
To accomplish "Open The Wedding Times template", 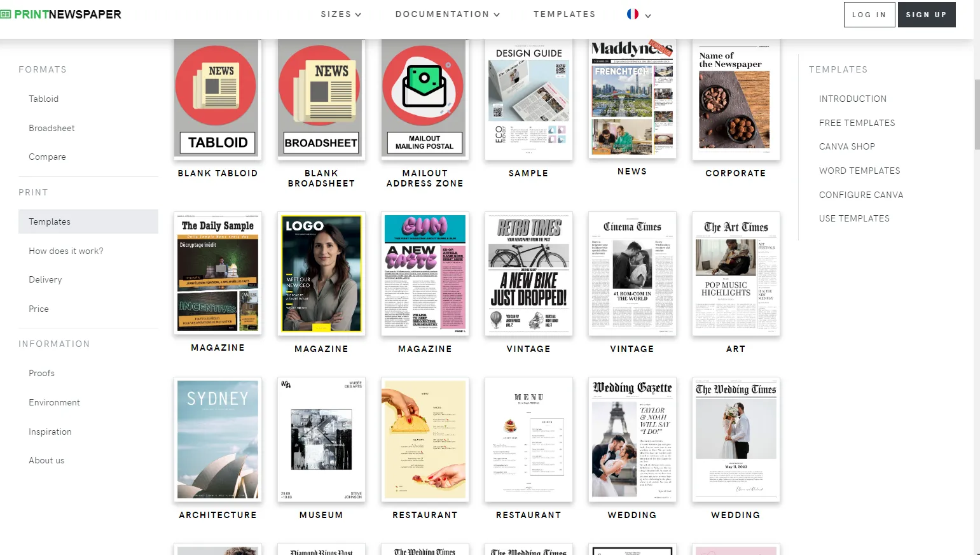I will coord(735,439).
